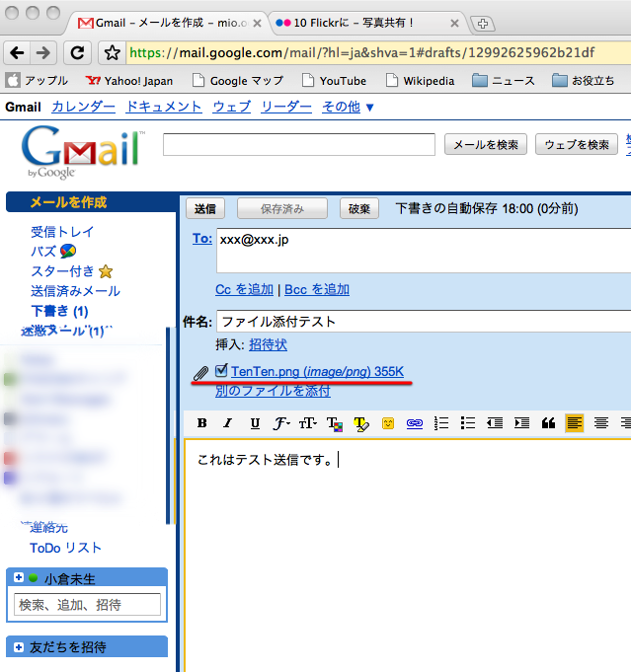Open リーダー in top navigation
Image resolution: width=631 pixels, height=672 pixels.
pos(286,107)
